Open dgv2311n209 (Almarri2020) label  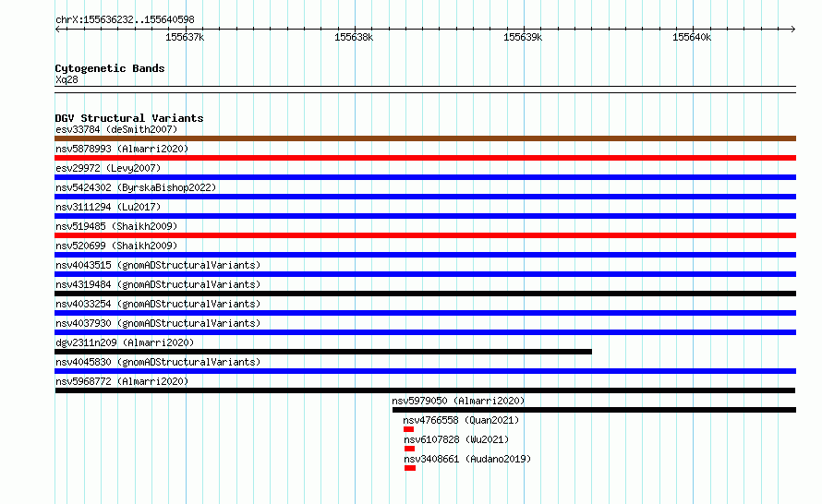[125, 342]
